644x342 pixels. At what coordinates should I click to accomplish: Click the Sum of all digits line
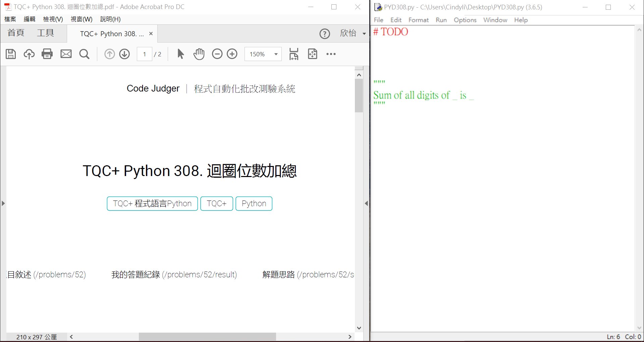coord(423,95)
